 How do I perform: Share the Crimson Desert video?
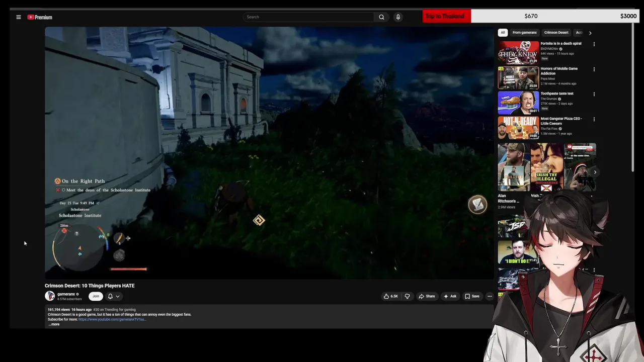point(427,296)
